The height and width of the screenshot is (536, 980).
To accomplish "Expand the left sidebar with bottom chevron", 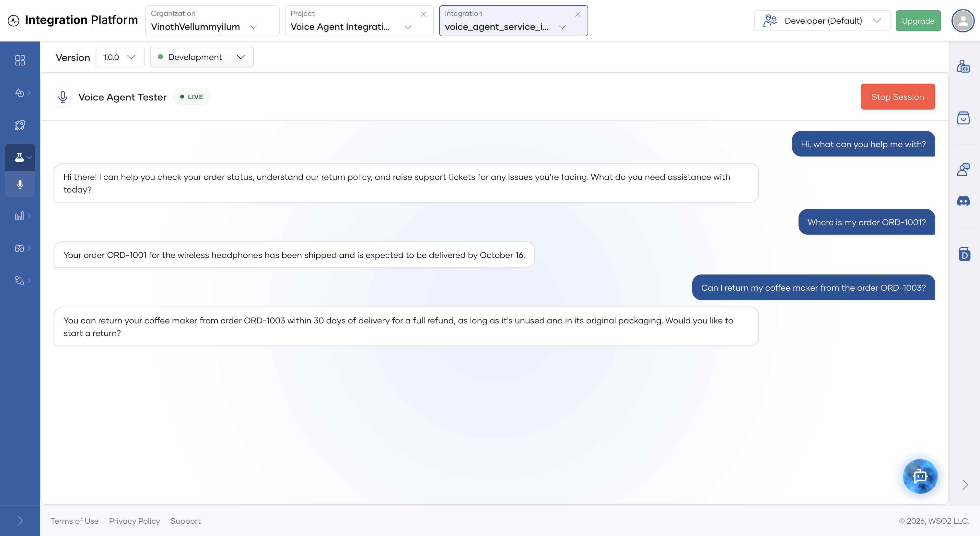I will 20,520.
